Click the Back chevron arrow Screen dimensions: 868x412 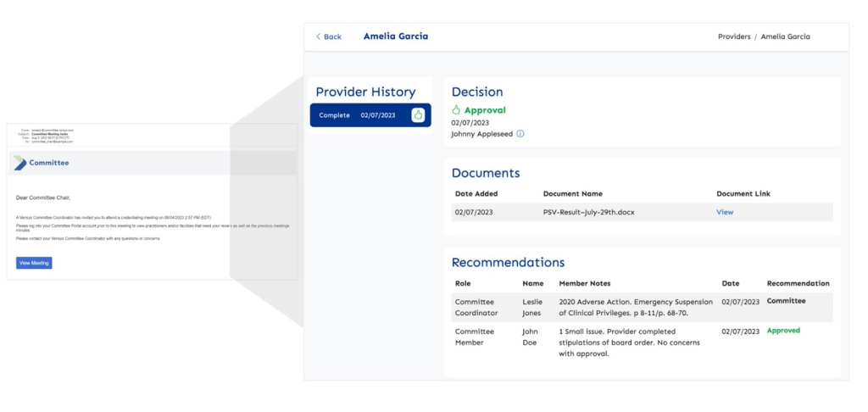319,36
